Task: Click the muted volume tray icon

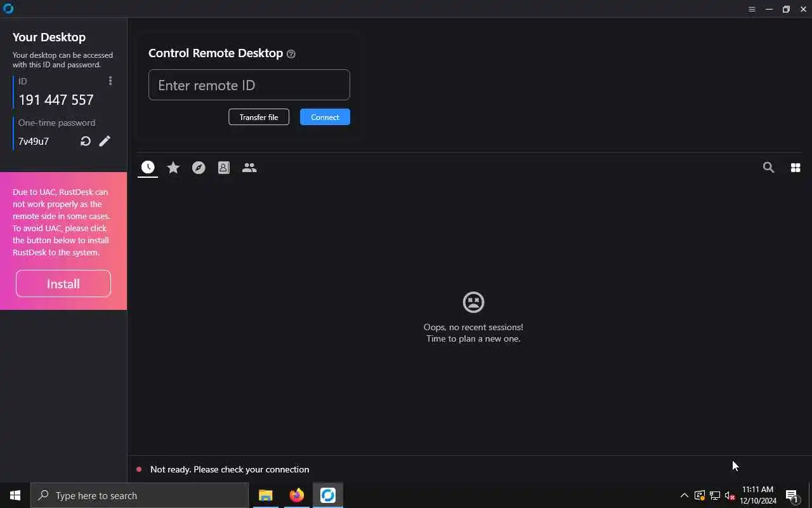Action: click(730, 495)
